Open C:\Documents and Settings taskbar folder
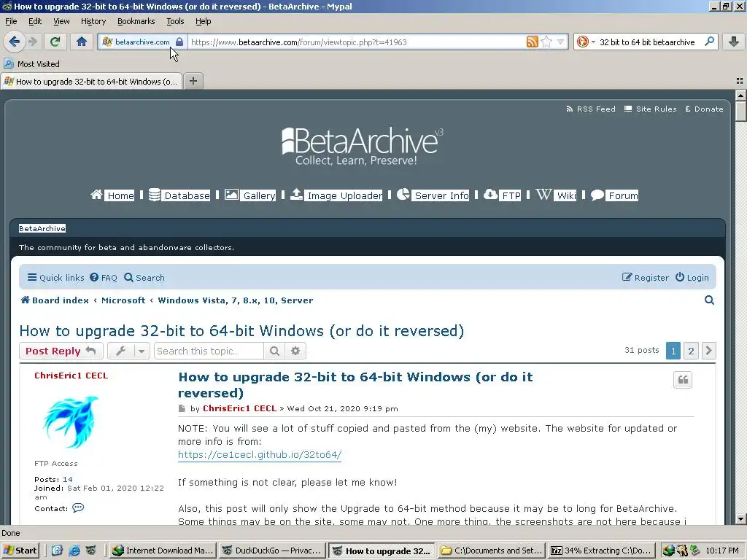Viewport: 747px width, 560px height. [x=492, y=551]
